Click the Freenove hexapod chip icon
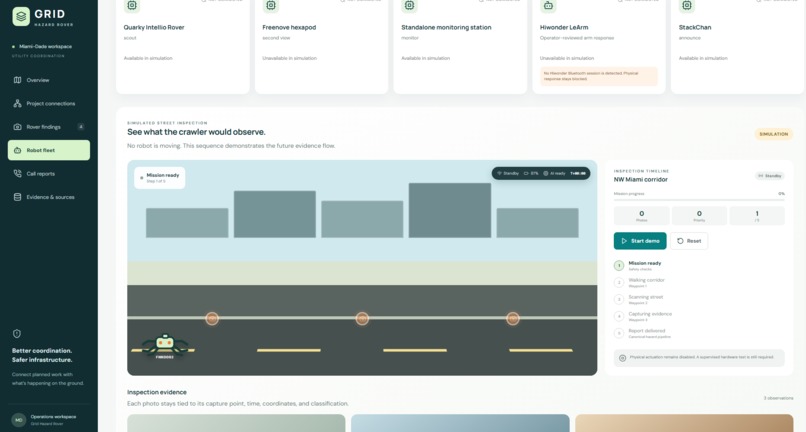 [271, 5]
